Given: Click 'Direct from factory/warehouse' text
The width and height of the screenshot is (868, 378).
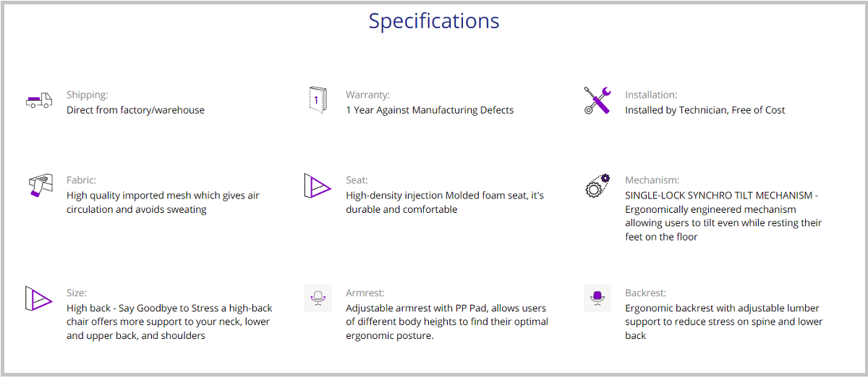Looking at the screenshot, I should pos(135,110).
